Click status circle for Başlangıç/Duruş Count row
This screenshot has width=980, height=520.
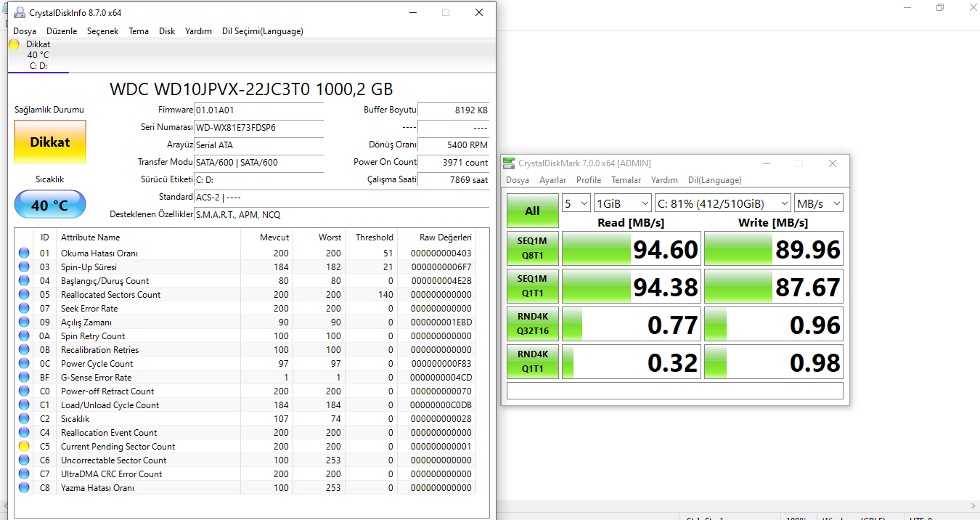[24, 281]
